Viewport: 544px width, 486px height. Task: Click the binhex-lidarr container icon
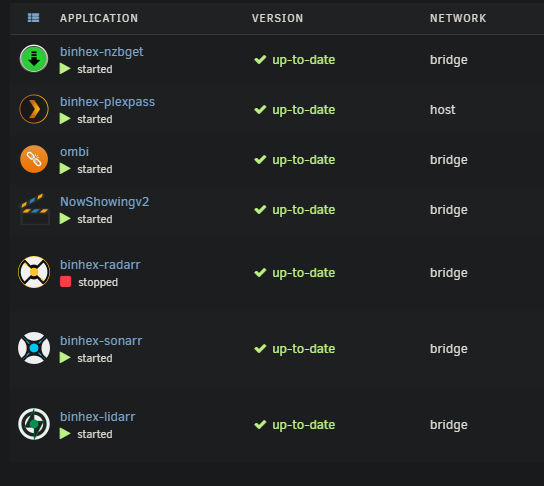coord(34,424)
